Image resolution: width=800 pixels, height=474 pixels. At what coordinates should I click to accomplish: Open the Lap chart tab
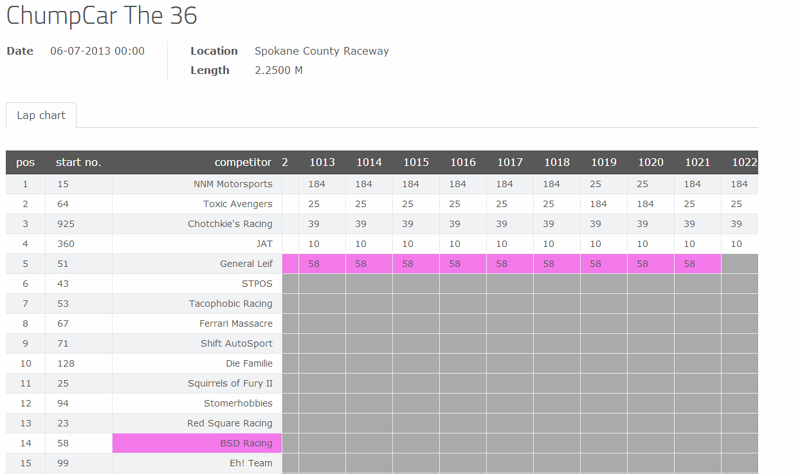click(x=41, y=115)
